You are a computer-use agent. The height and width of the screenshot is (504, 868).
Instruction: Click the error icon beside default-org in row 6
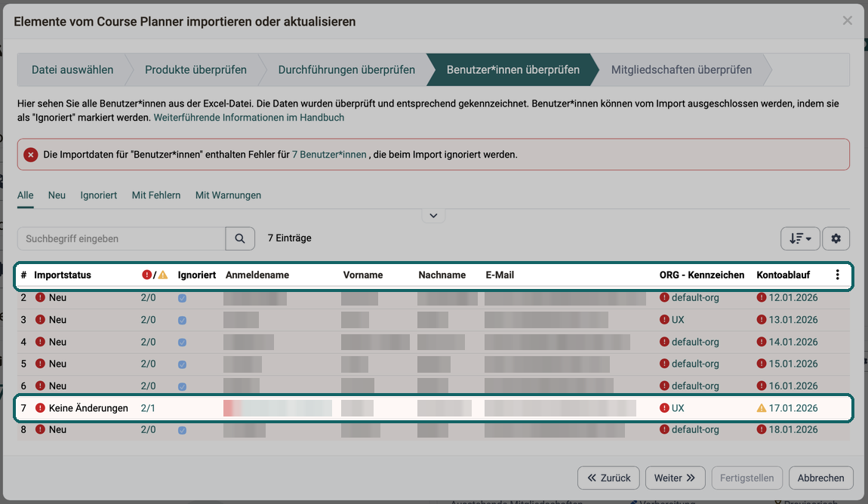pyautogui.click(x=664, y=386)
